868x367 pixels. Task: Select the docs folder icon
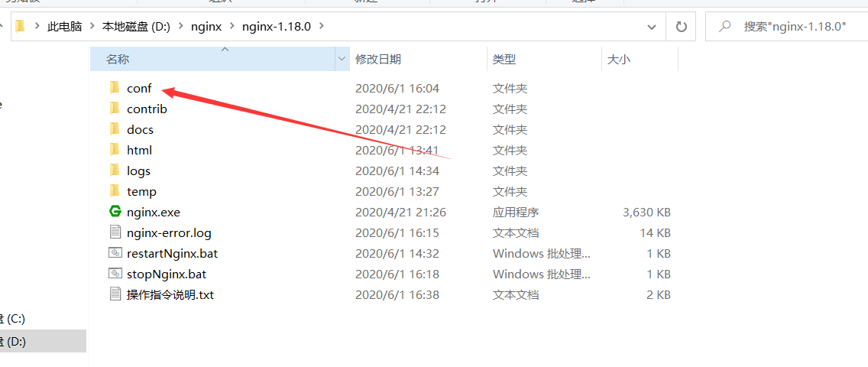tap(115, 129)
